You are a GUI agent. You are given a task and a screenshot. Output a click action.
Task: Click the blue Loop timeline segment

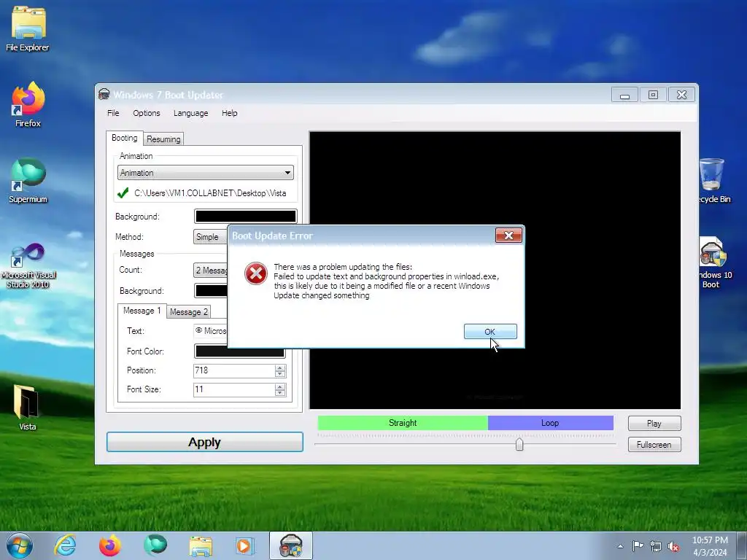(550, 423)
